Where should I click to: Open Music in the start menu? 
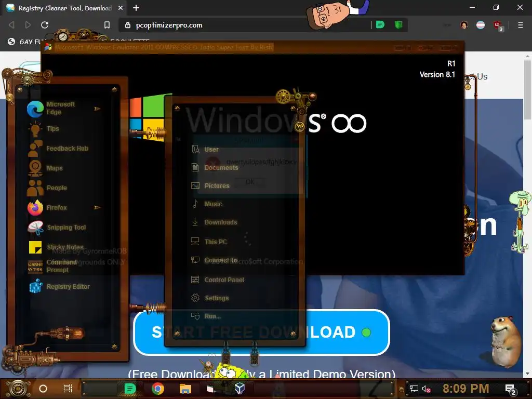coord(207,204)
